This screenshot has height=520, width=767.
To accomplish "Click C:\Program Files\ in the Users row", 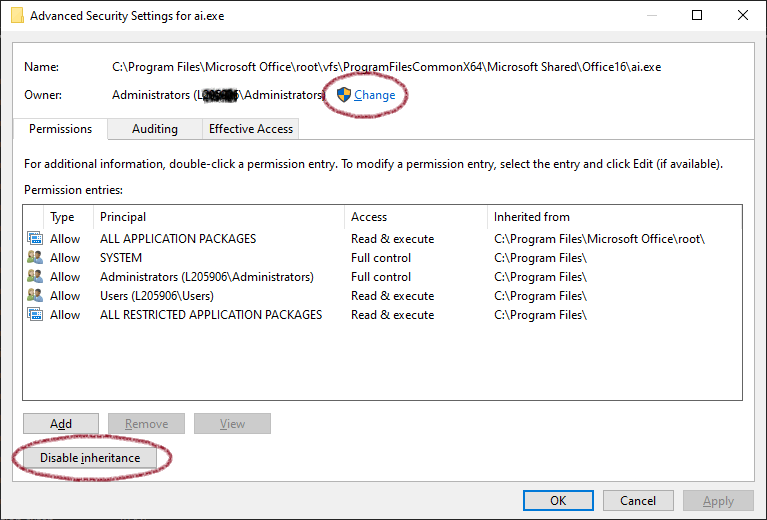I will tap(540, 296).
